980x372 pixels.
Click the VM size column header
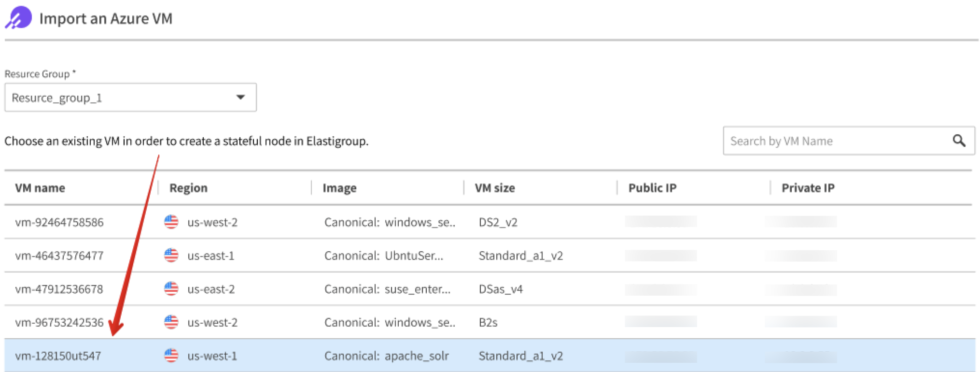494,188
